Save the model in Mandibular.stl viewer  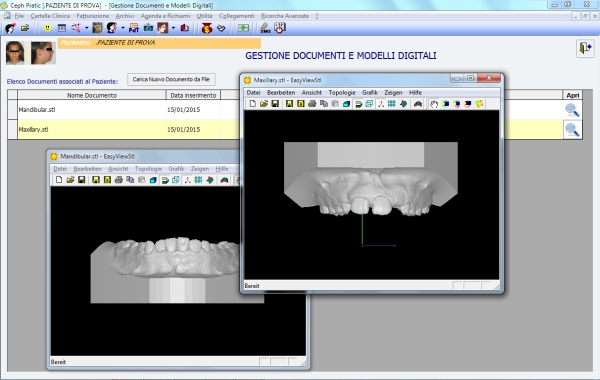click(x=82, y=180)
